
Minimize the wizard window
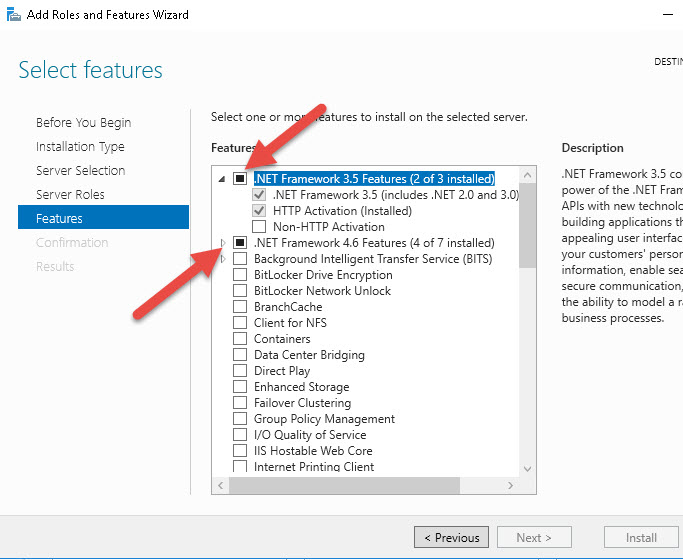pos(668,14)
